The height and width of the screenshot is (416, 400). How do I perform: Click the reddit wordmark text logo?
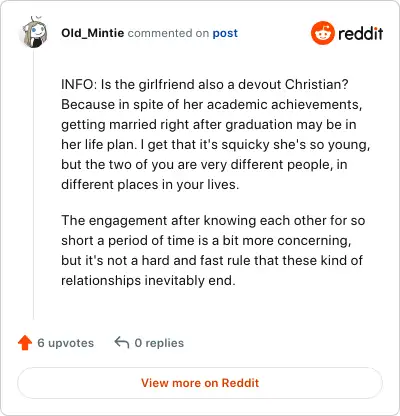361,33
